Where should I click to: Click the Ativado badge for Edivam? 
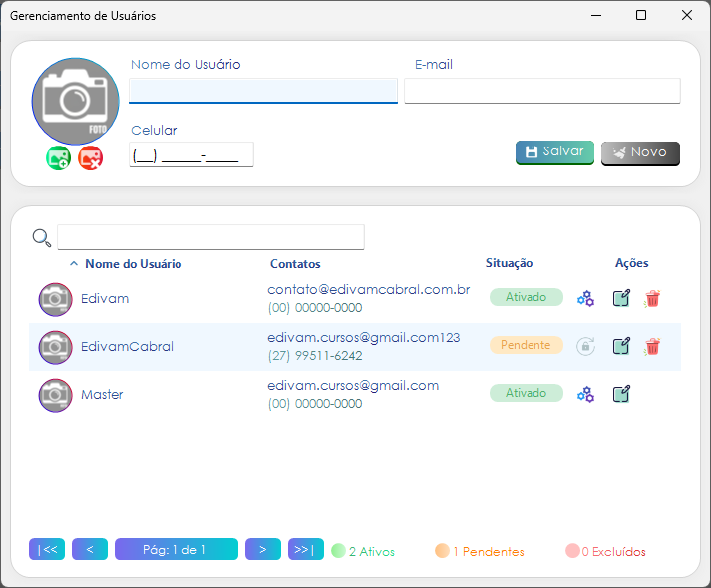pos(526,297)
